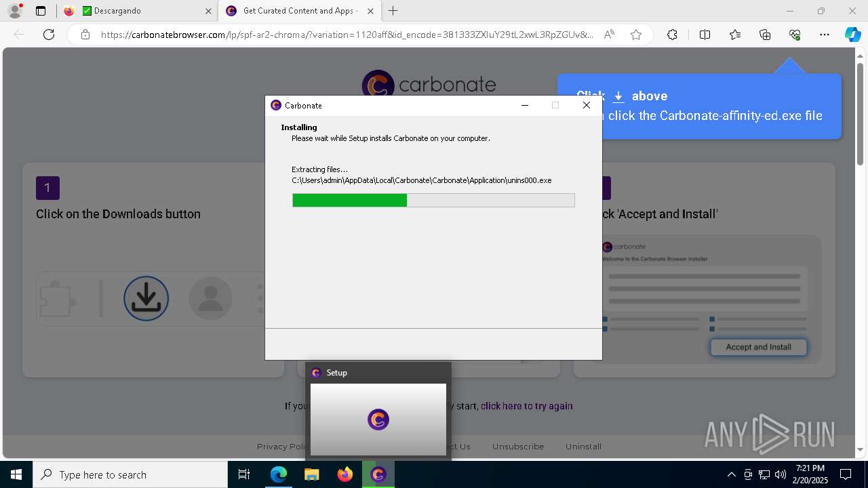This screenshot has width=868, height=488.
Task: Click the page's Accept and Install button
Action: coord(758,347)
